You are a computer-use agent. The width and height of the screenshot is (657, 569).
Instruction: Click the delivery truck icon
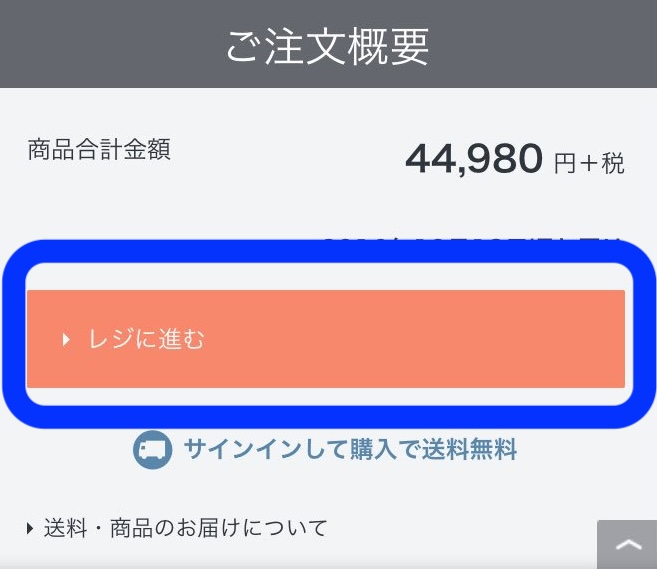tap(153, 450)
